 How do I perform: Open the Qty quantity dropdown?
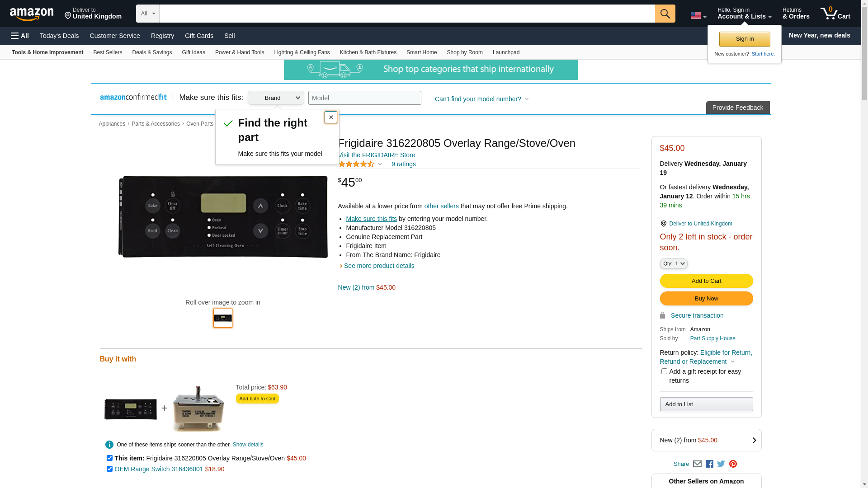[673, 263]
